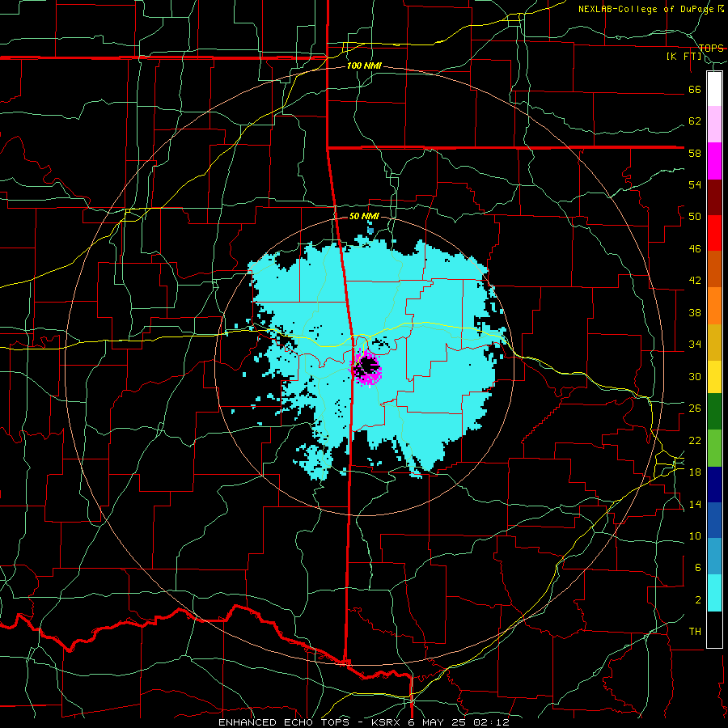Click the magenta echo ring at radar center
Viewport: 728px width, 728px height.
[366, 368]
